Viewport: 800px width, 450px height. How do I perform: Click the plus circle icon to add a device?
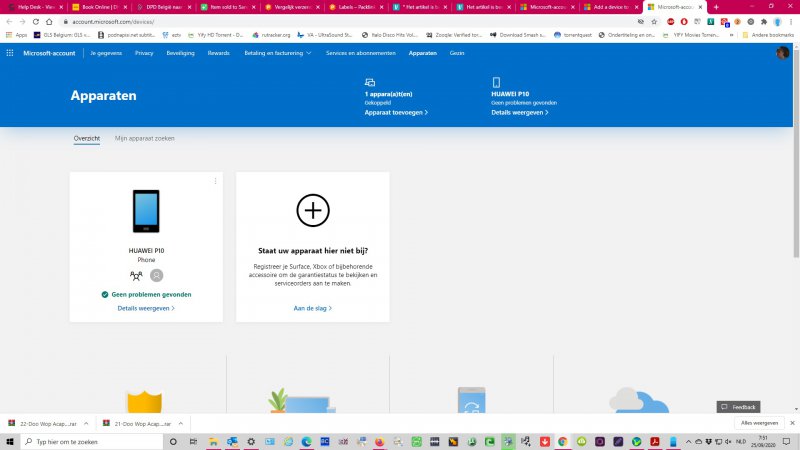(x=313, y=210)
